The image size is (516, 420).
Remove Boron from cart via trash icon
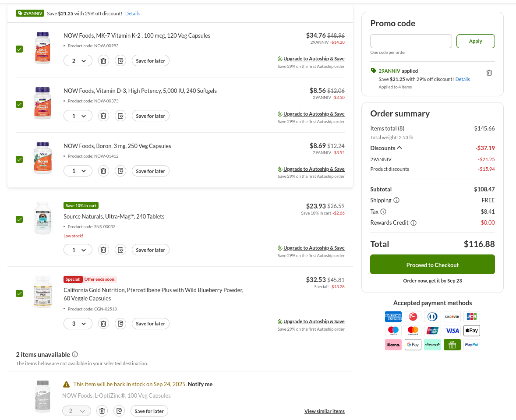(103, 171)
